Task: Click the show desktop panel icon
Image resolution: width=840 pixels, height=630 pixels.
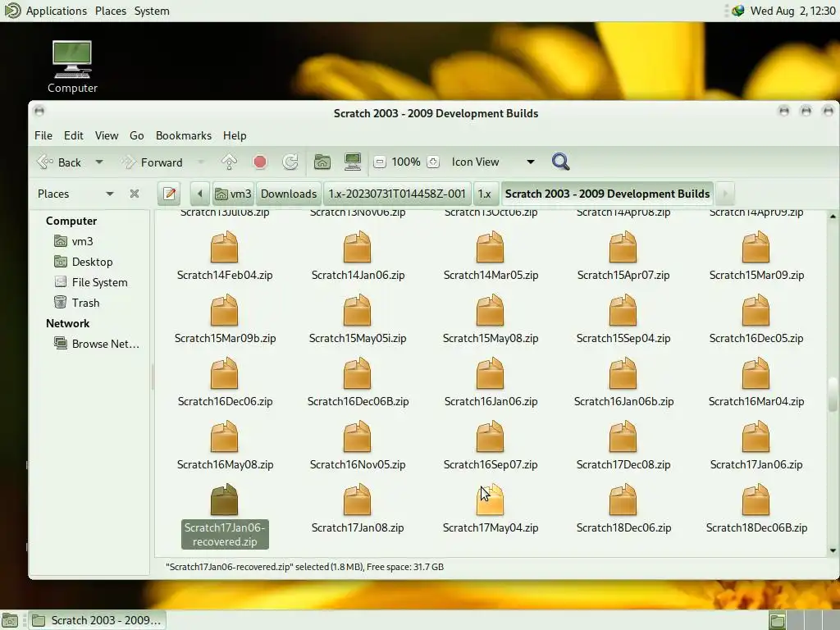Action: 10,620
